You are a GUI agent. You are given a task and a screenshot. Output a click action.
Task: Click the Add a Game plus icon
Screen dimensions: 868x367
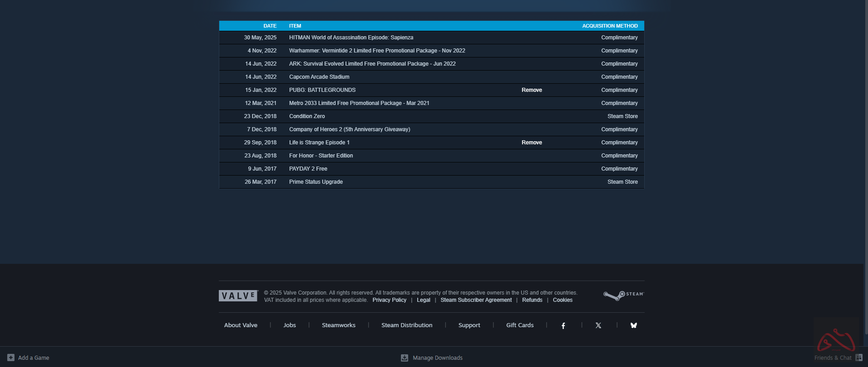[x=11, y=357]
